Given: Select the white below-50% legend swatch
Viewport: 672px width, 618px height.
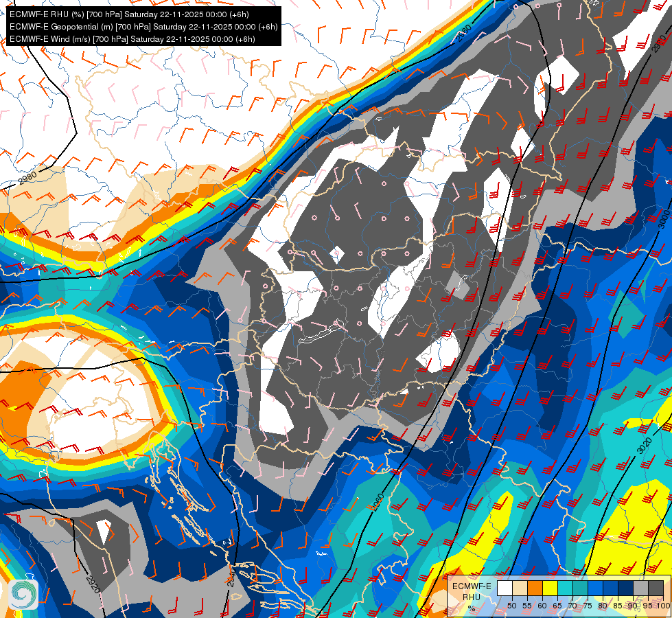Looking at the screenshot, I should pyautogui.click(x=505, y=588).
